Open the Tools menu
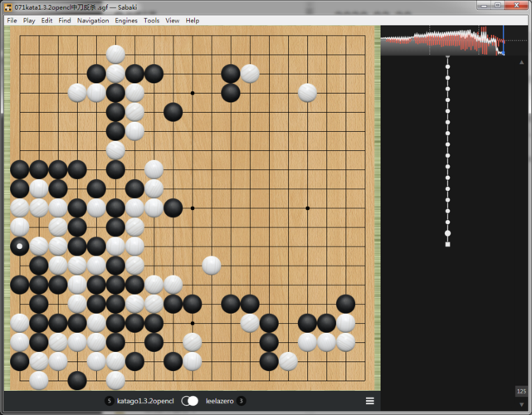The image size is (532, 415). point(151,21)
